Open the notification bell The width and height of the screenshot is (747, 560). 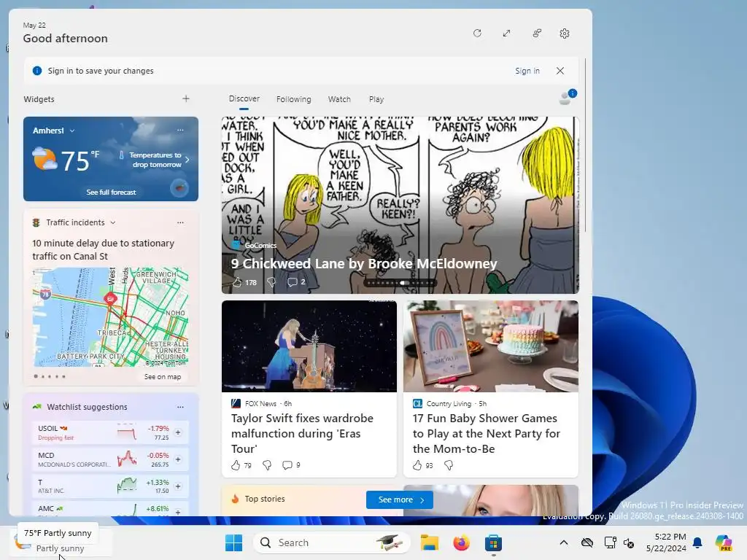click(x=697, y=542)
